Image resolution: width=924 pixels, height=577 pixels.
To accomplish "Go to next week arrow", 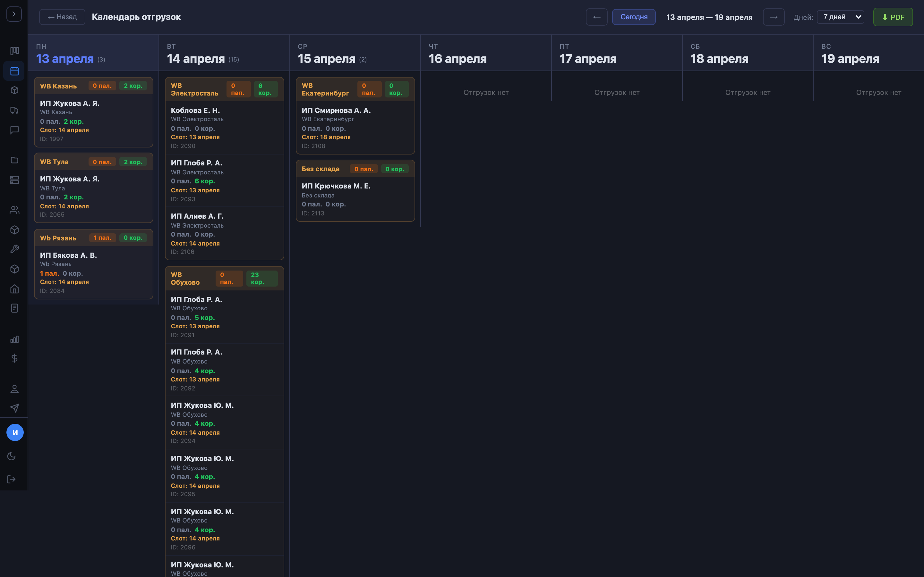I will click(x=774, y=17).
